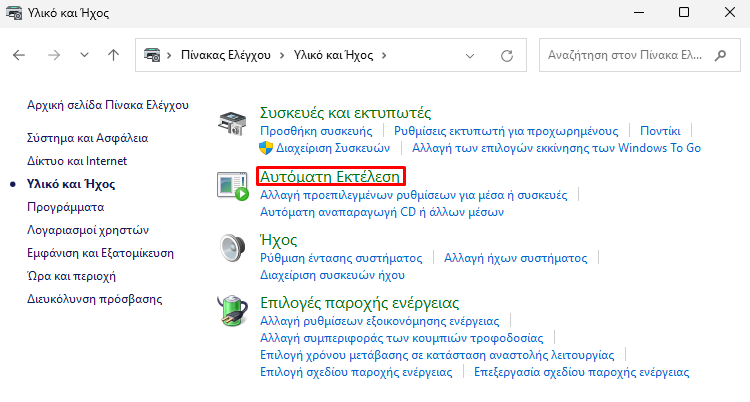Click the speaker icon next to Ήχος
This screenshot has height=402, width=750.
click(x=233, y=248)
